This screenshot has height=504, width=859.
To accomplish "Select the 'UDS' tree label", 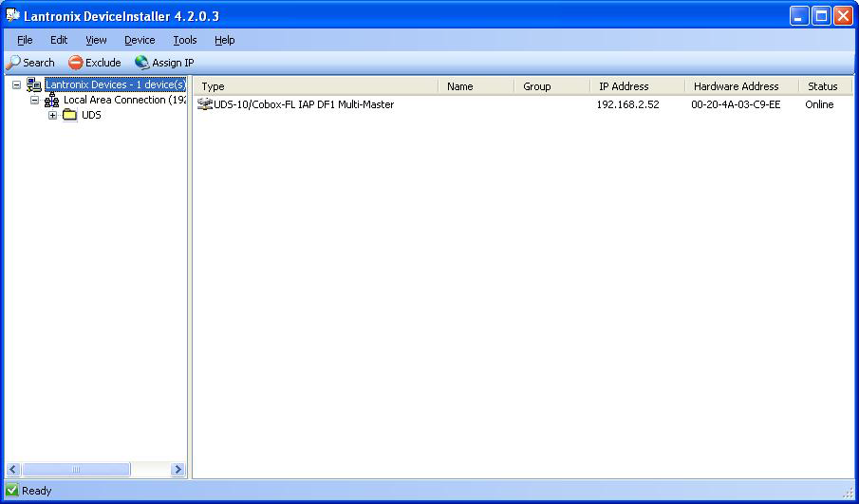I will (91, 115).
